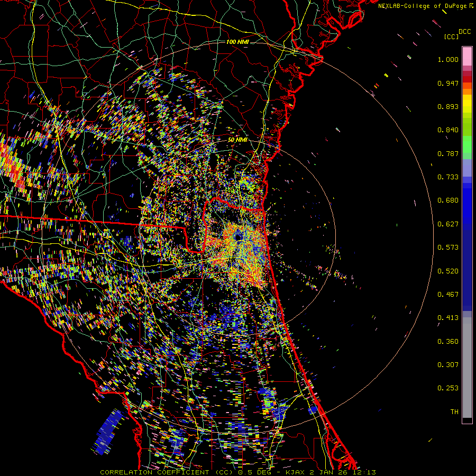Select the 0.947 scale value
476x476 pixels.
(x=448, y=83)
